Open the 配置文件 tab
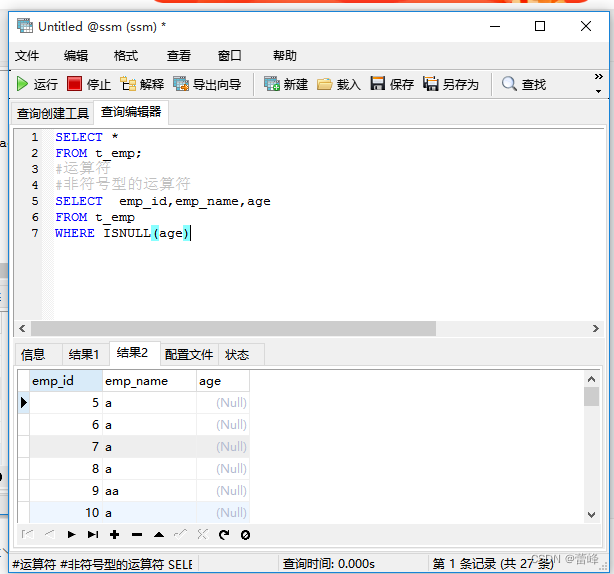 click(189, 355)
